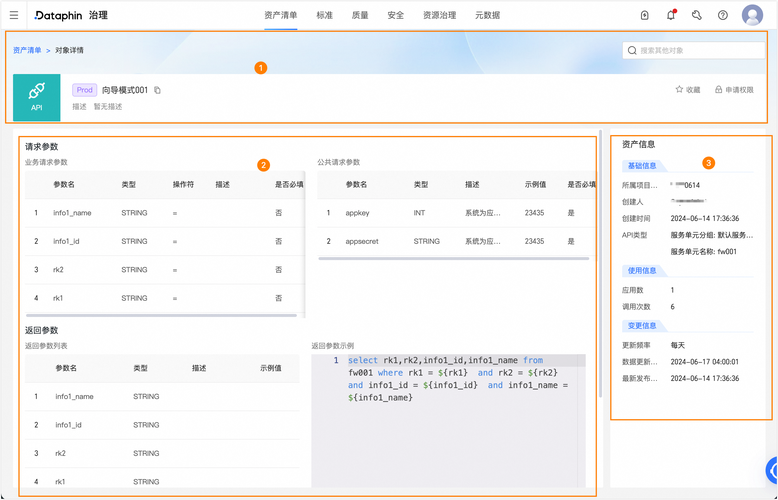Click 服务单元名称: fw001 text
The width and height of the screenshot is (778, 500).
click(704, 251)
